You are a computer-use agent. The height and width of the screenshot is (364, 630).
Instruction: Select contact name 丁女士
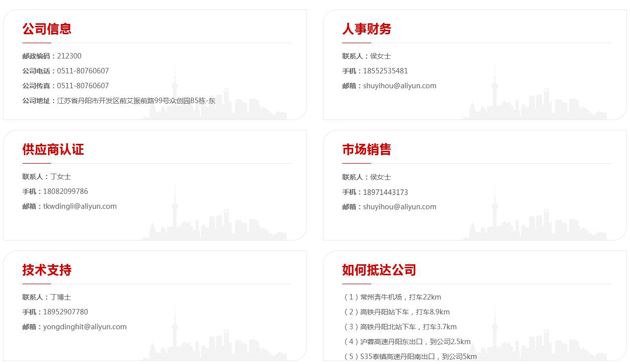(x=61, y=177)
